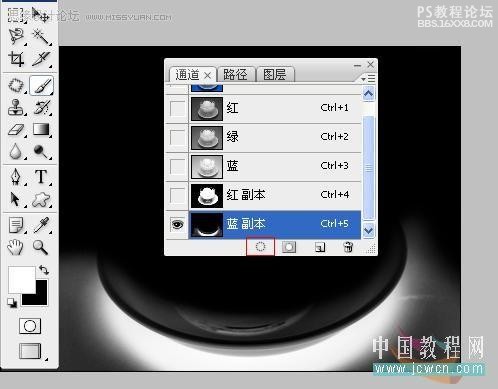
Task: Select the Eyedropper tool
Action: click(41, 225)
